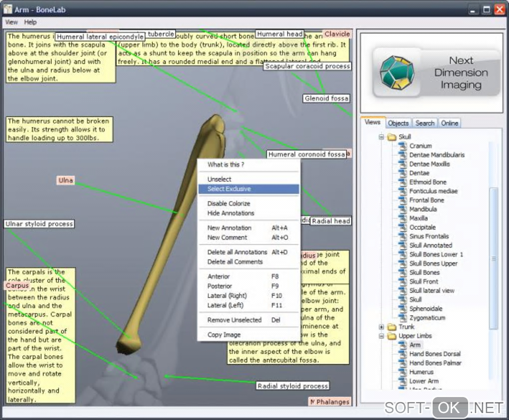Click the Radial styloid process label
509x420 pixels.
pyautogui.click(x=292, y=386)
